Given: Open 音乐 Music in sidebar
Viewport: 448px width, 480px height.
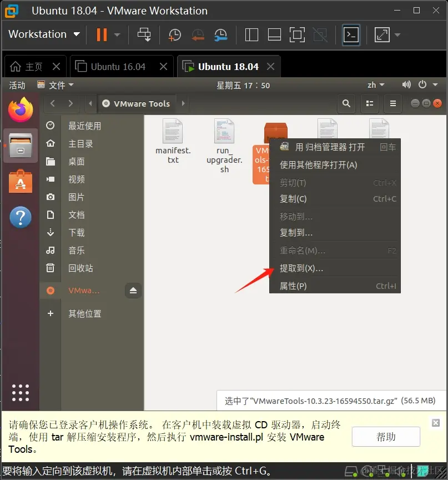Looking at the screenshot, I should tap(92, 250).
